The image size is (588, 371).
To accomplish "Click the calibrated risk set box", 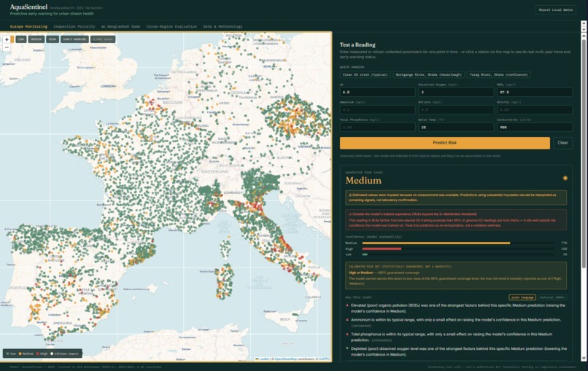I will click(x=456, y=276).
